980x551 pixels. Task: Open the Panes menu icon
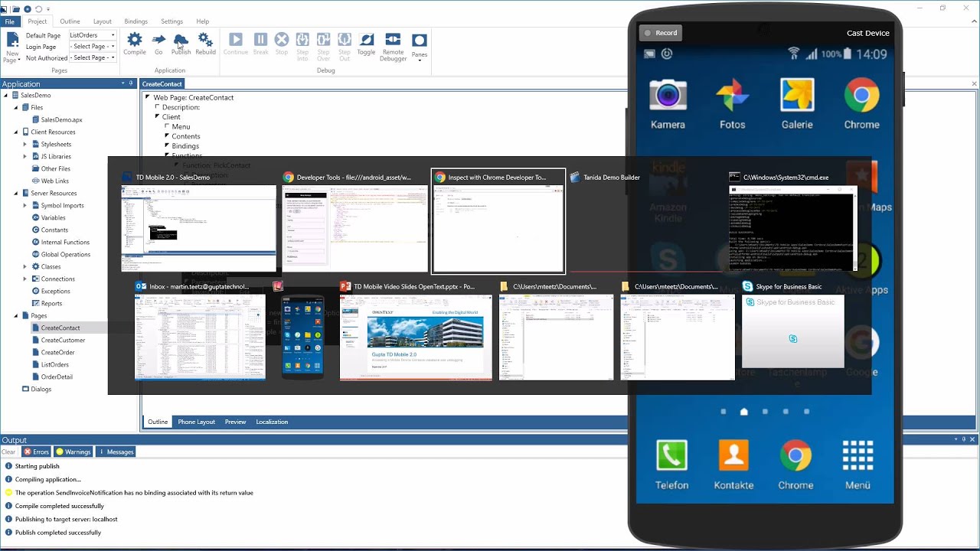tap(420, 41)
